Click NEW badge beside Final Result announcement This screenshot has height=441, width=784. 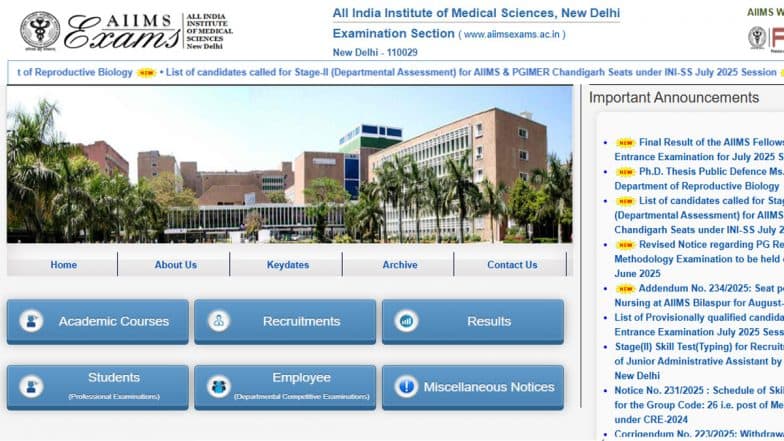point(625,143)
